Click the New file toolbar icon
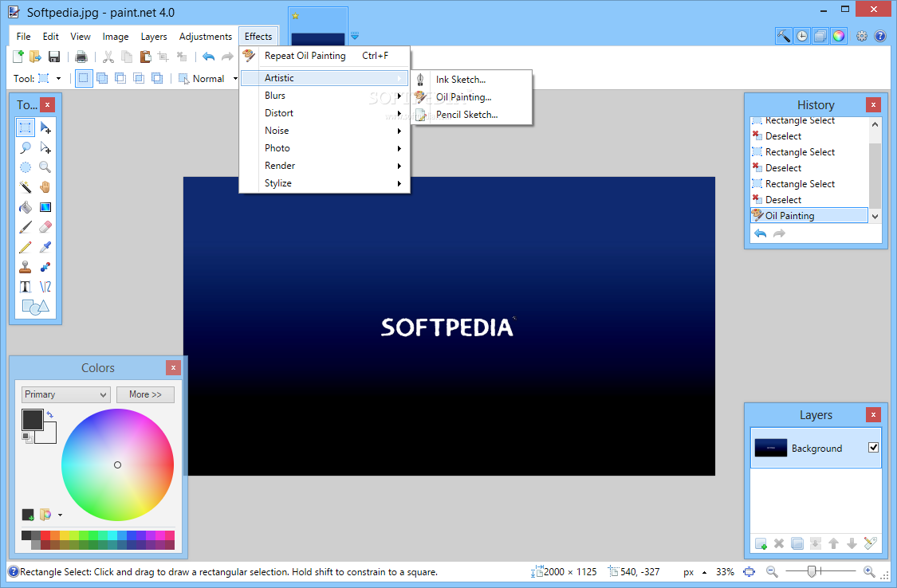The width and height of the screenshot is (897, 588). pyautogui.click(x=18, y=56)
